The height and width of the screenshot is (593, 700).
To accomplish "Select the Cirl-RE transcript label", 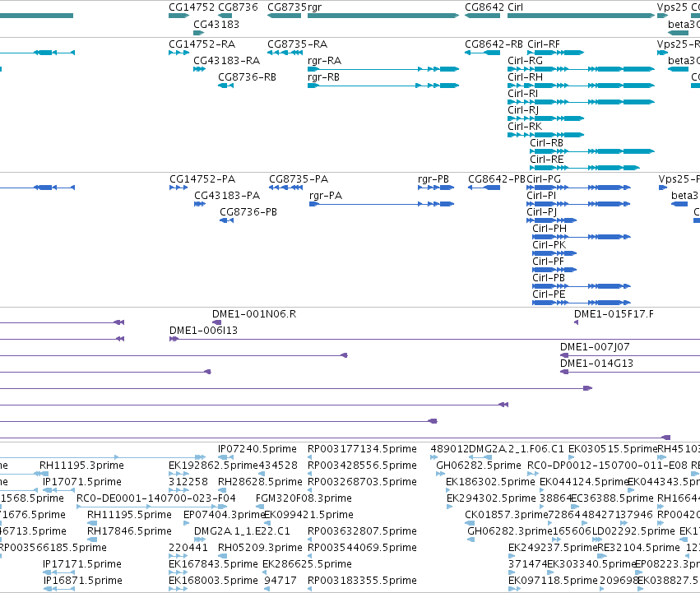I will [x=546, y=160].
